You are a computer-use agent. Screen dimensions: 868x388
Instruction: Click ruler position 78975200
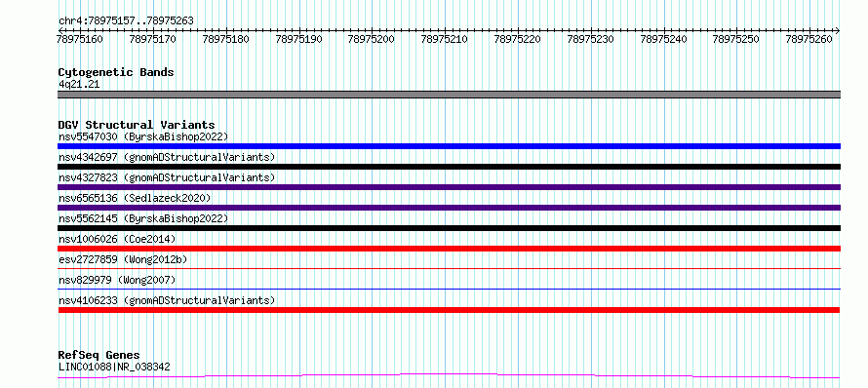pos(372,39)
